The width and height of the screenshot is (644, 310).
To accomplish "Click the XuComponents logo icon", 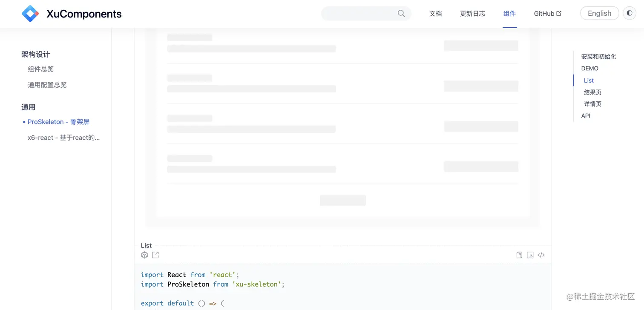I will point(30,14).
